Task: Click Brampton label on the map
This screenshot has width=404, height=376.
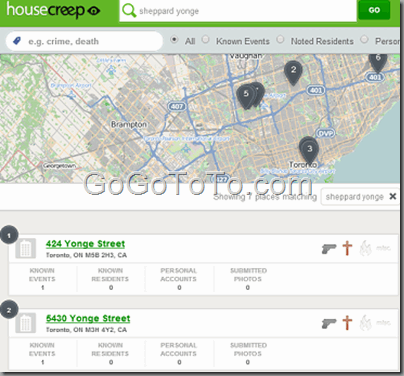Action: point(129,125)
